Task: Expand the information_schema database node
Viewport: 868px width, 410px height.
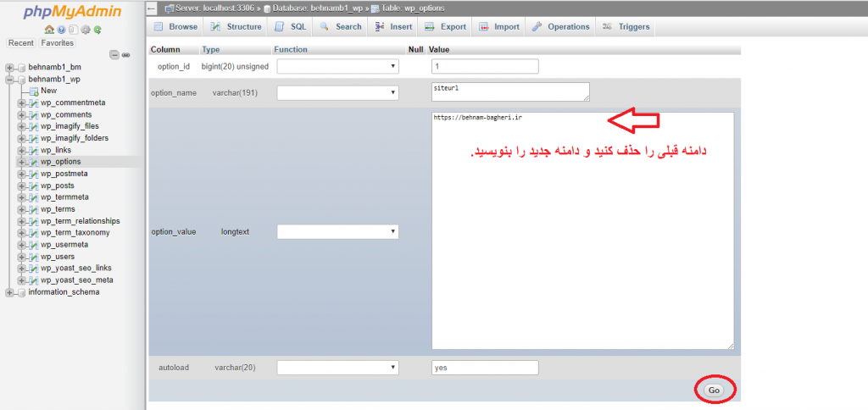Action: tap(9, 292)
